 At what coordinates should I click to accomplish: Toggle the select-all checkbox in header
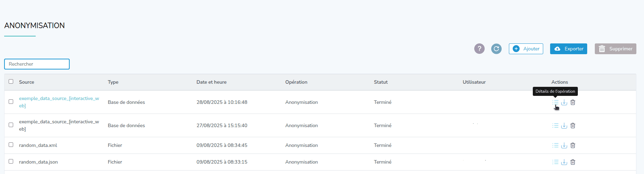pos(11,82)
